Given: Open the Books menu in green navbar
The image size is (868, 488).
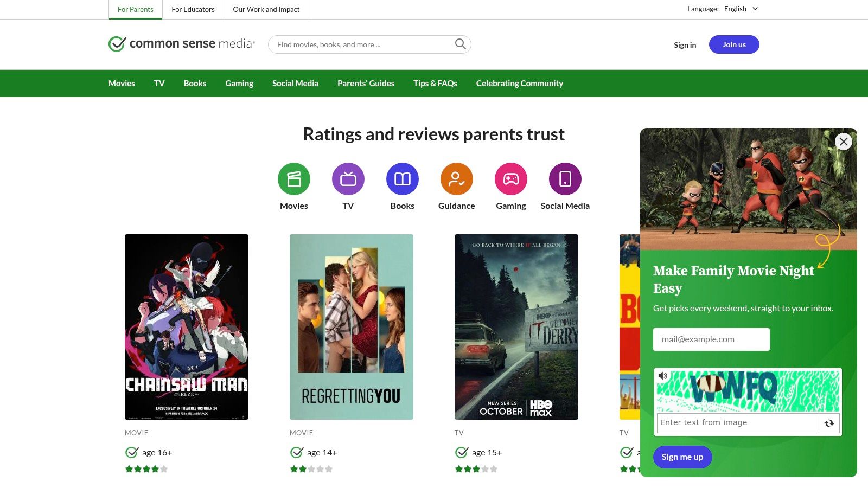Looking at the screenshot, I should coord(195,84).
